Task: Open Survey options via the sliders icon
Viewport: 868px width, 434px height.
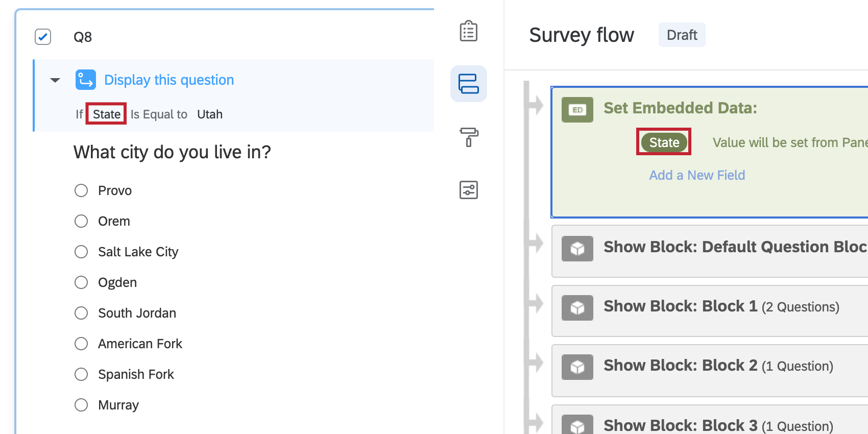Action: 468,190
